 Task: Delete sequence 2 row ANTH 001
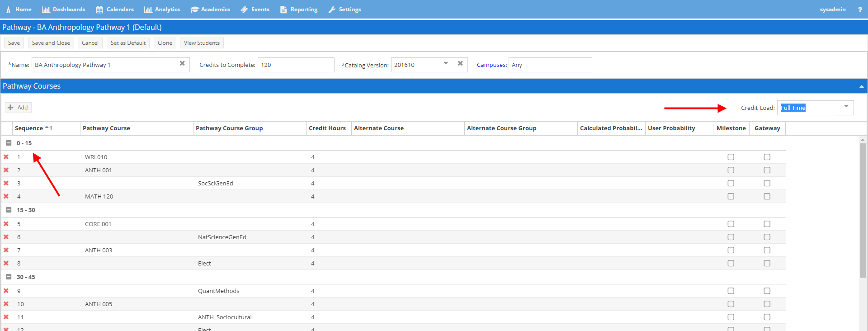(6, 170)
